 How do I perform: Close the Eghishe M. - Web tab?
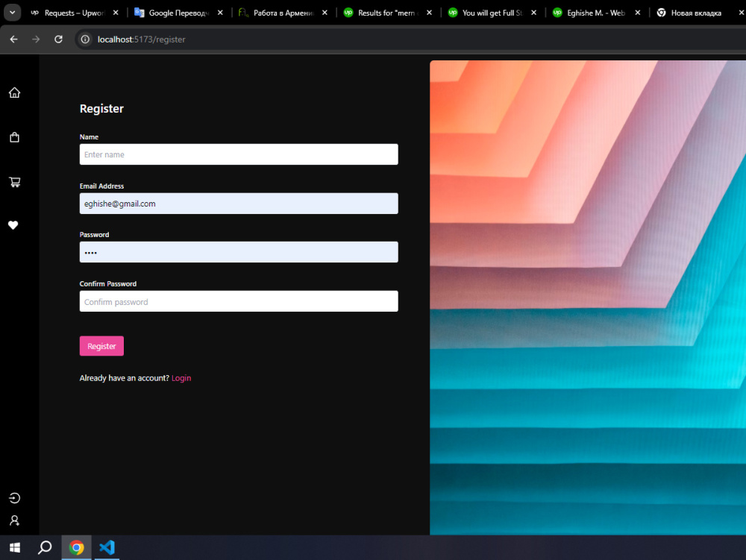tap(638, 13)
